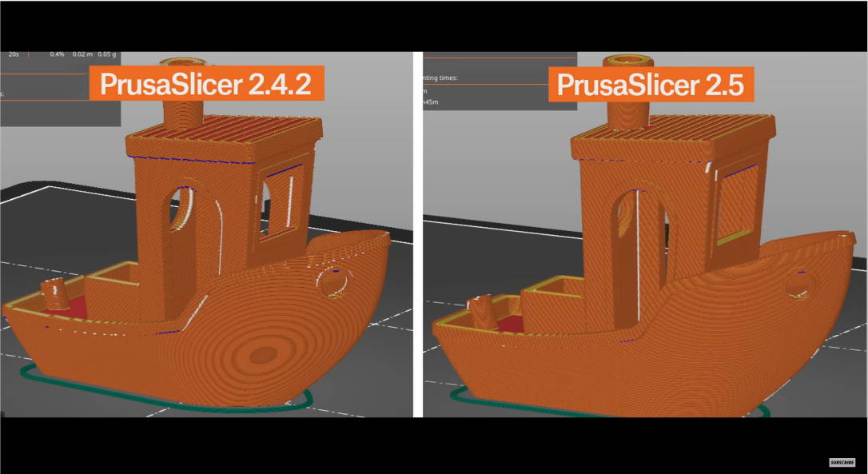Click the "PrusaSlicer 2.5" title banner
The width and height of the screenshot is (868, 474).
point(651,84)
